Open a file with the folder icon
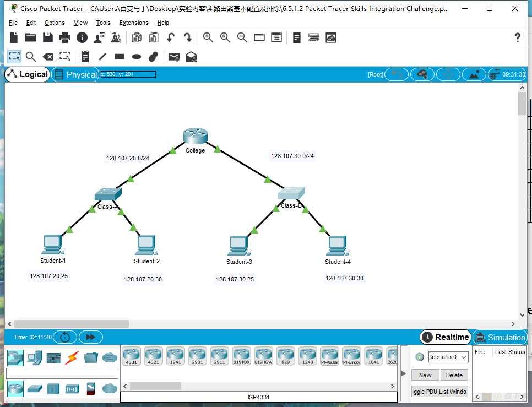This screenshot has width=532, height=407. (x=31, y=37)
